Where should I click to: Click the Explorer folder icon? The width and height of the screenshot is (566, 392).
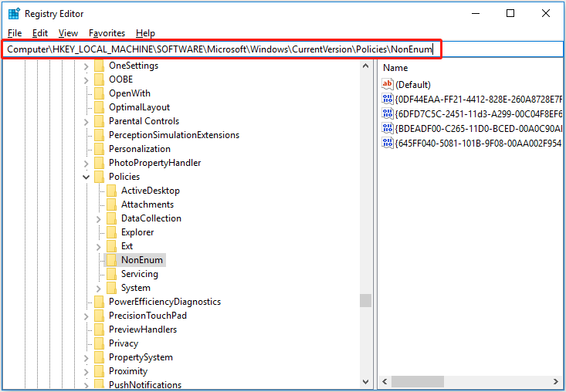[x=111, y=232]
